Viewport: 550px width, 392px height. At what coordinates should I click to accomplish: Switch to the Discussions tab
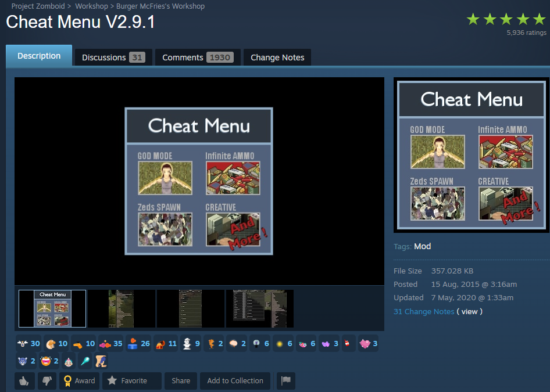coord(113,57)
